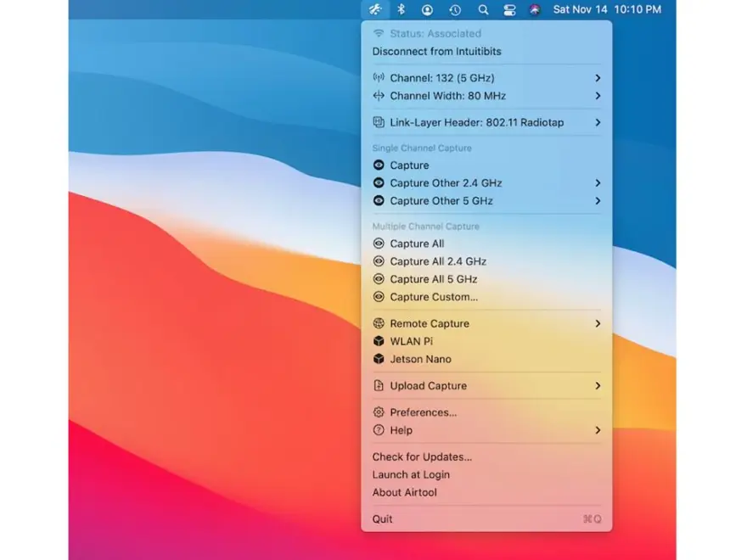Click the eye icon for Capture All 2.4 GHz

pos(379,261)
